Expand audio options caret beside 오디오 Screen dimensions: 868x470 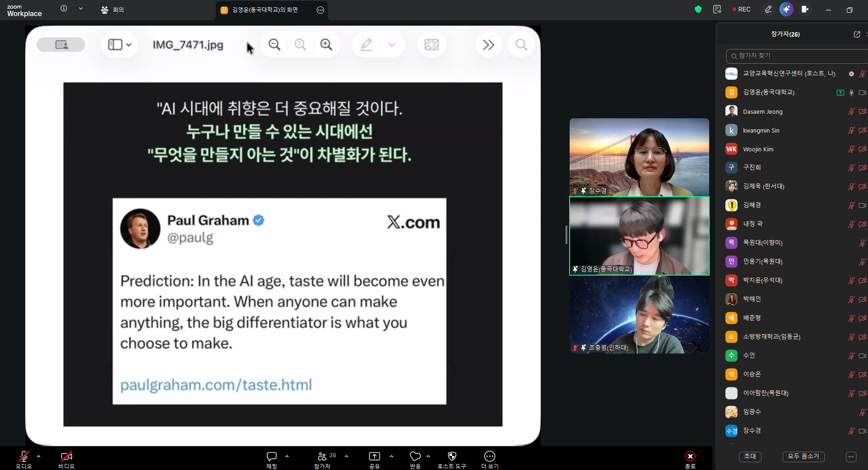tap(39, 456)
